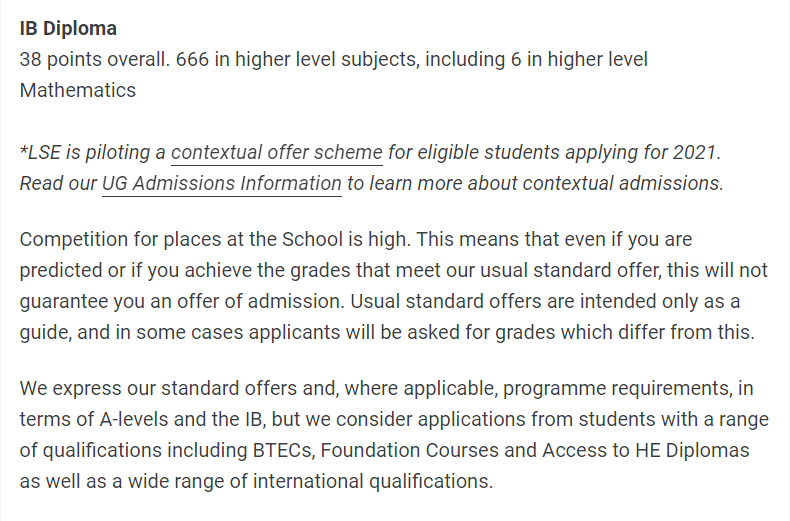790x521 pixels.
Task: Click 'terms of A-levels and the IB' line
Action: pyautogui.click(x=394, y=419)
